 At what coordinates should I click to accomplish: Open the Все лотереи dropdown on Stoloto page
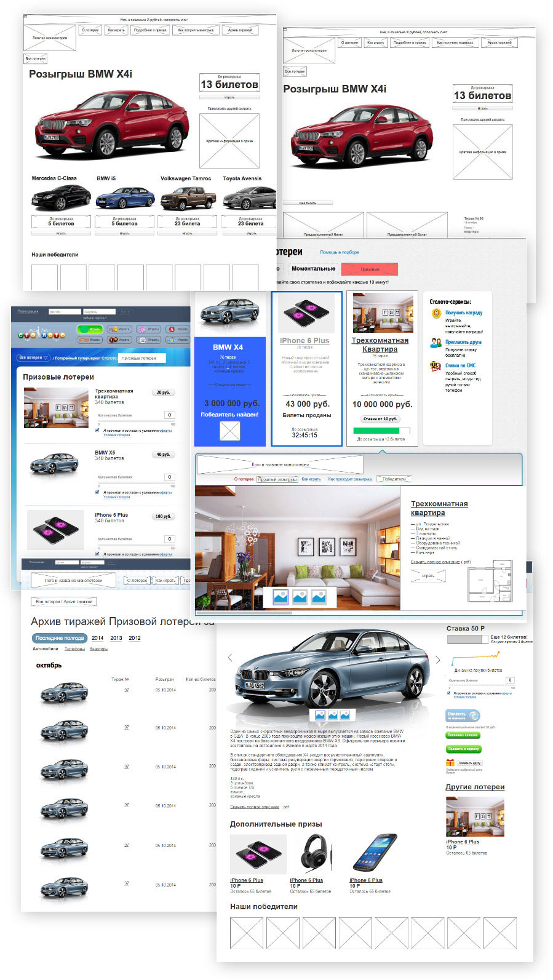pos(33,357)
